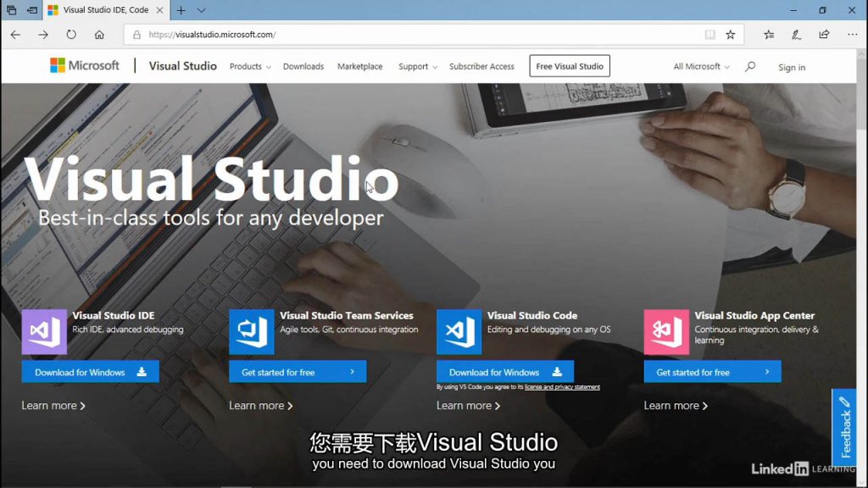Viewport: 868px width, 488px height.
Task: Open the site search
Action: click(750, 66)
